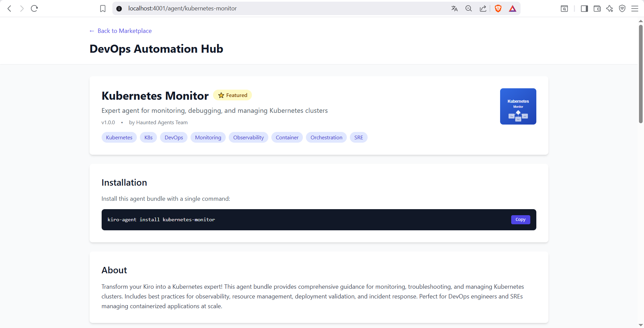View site information icon in address bar
Image resolution: width=644 pixels, height=328 pixels.
[x=119, y=8]
